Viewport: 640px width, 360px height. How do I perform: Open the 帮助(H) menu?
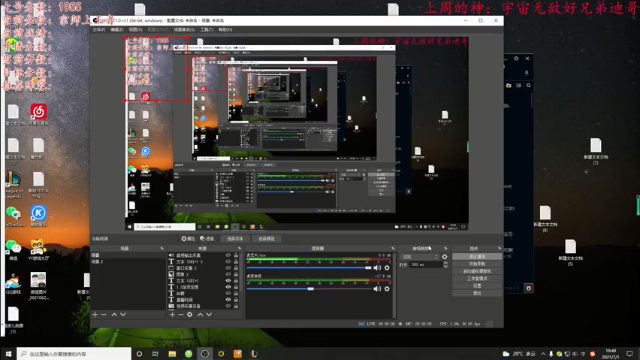[225, 29]
